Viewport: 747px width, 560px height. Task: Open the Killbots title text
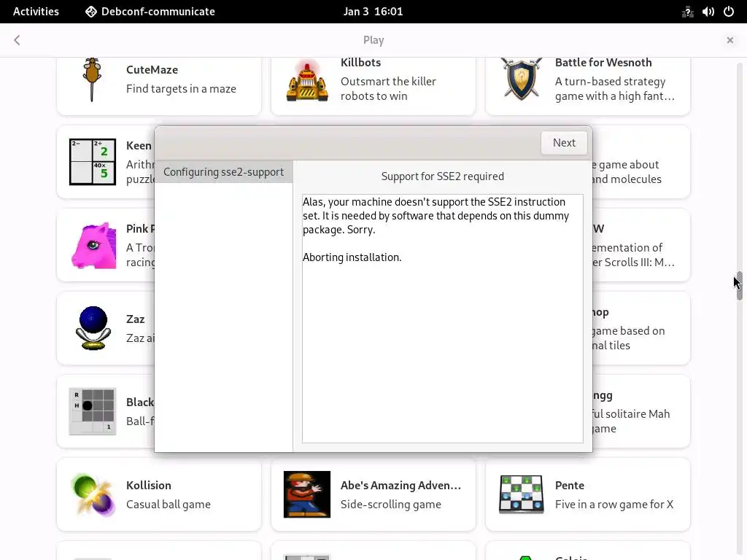pyautogui.click(x=360, y=63)
